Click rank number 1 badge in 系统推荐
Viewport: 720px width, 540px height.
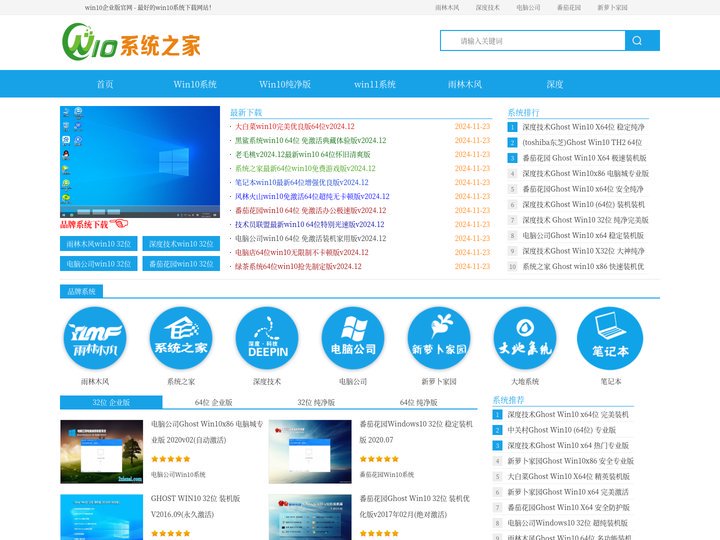point(497,415)
